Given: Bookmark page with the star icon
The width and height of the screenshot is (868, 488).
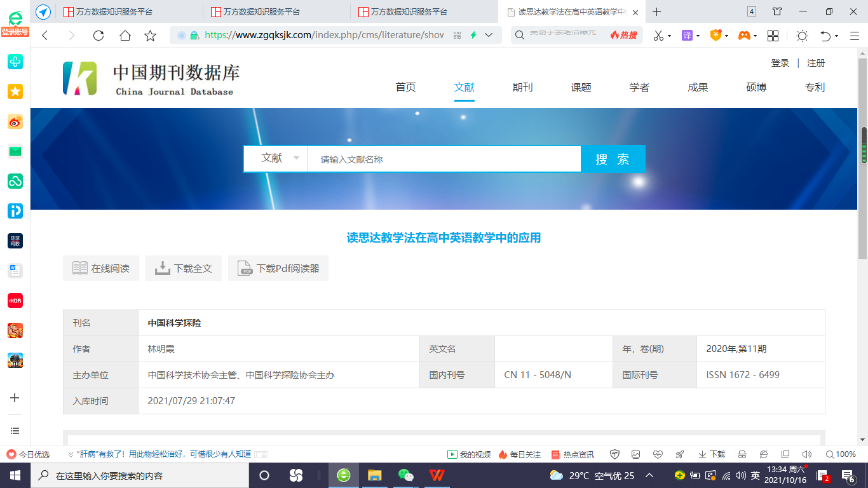Looking at the screenshot, I should [x=151, y=36].
